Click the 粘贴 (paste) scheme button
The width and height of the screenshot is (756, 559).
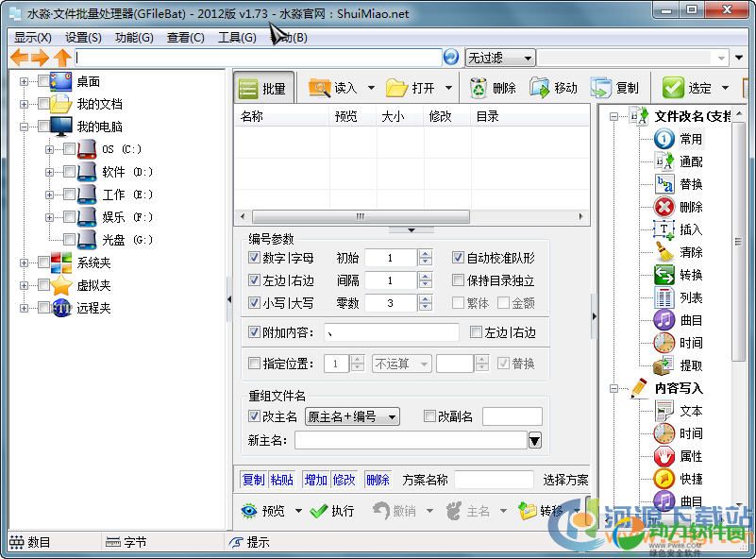(281, 480)
